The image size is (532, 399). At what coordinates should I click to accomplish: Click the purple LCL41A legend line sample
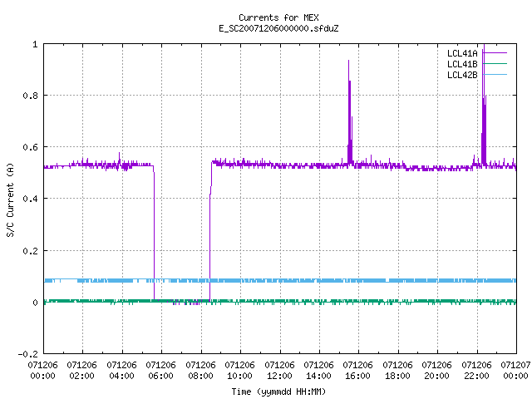495,53
